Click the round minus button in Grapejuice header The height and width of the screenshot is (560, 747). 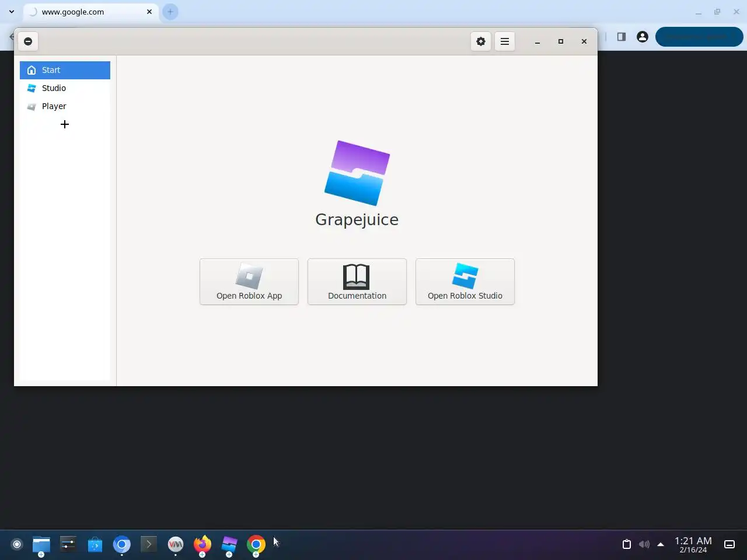[x=28, y=41]
